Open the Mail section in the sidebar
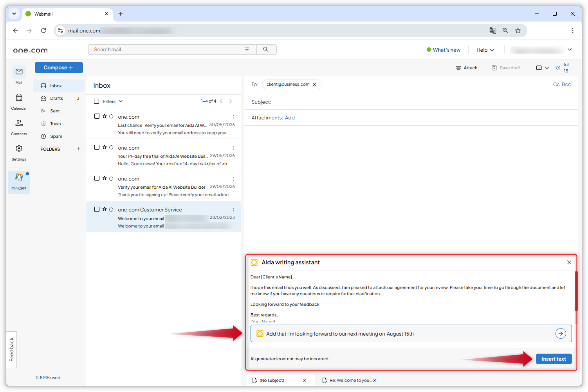Image resolution: width=588 pixels, height=392 pixels. pyautogui.click(x=19, y=75)
